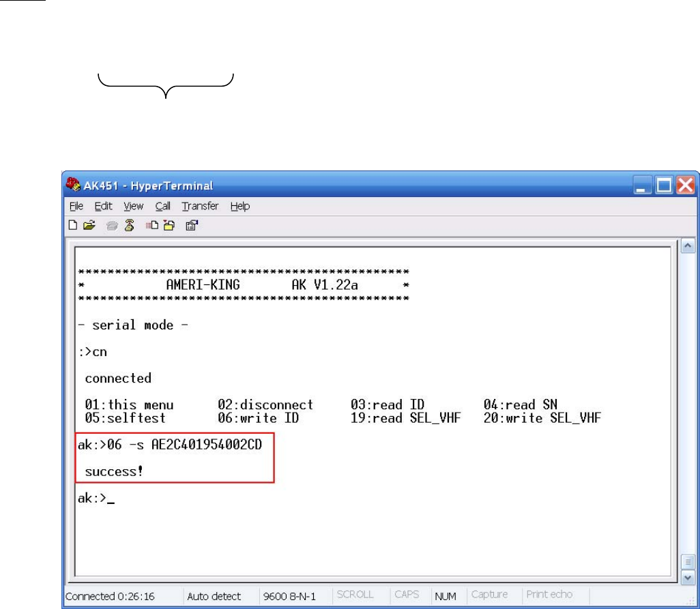
Task: Click the HyperTerminal title bar app icon
Action: pyautogui.click(x=73, y=185)
